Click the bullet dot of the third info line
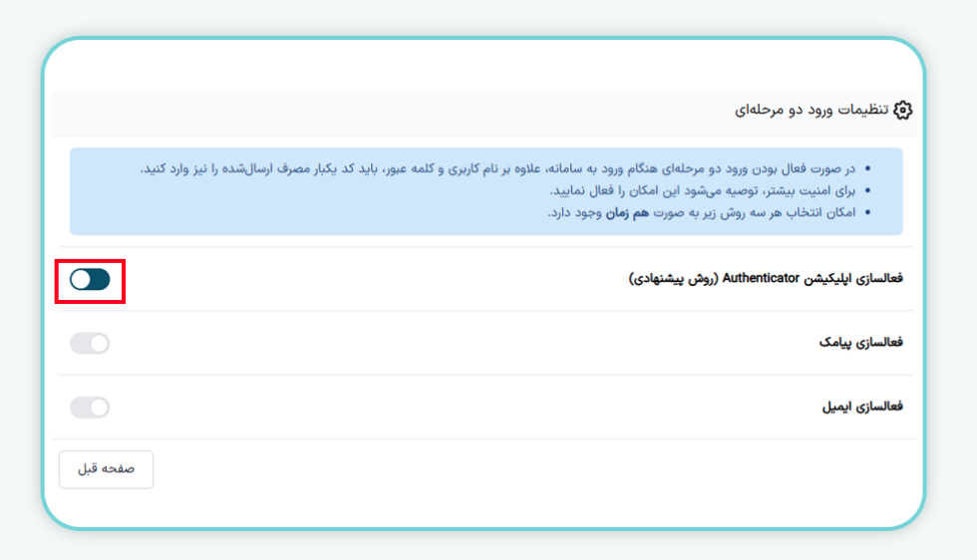 (x=866, y=213)
